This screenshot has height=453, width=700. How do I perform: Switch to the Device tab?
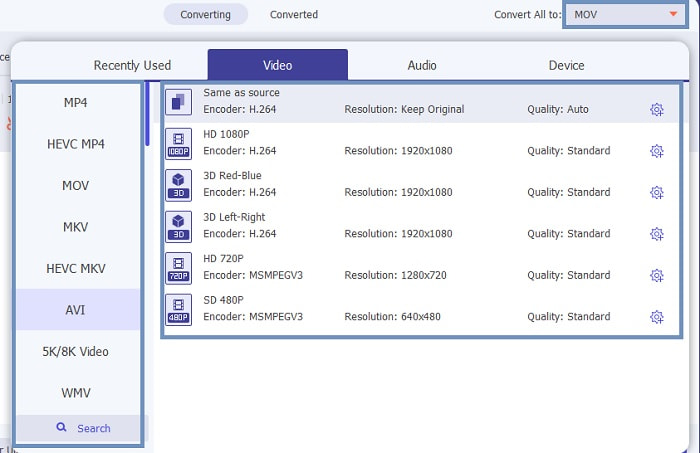[566, 65]
